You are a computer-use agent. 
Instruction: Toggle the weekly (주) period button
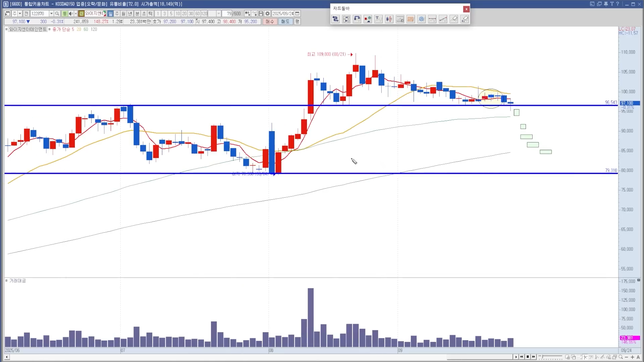[x=117, y=14]
